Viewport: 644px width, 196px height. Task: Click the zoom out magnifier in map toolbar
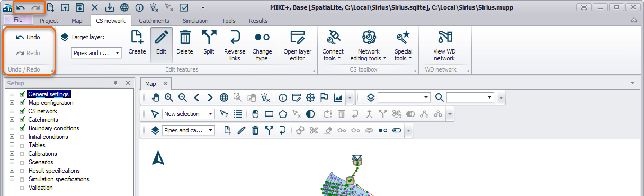[183, 97]
